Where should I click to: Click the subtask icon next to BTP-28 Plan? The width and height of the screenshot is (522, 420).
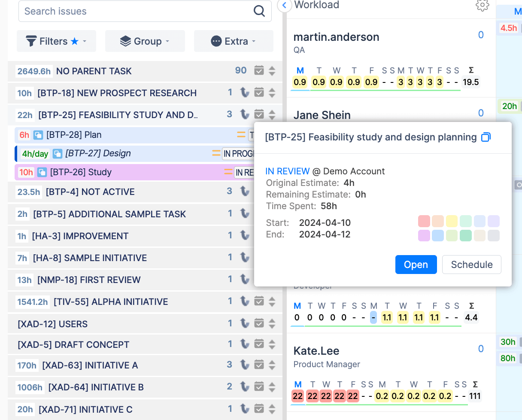[38, 135]
